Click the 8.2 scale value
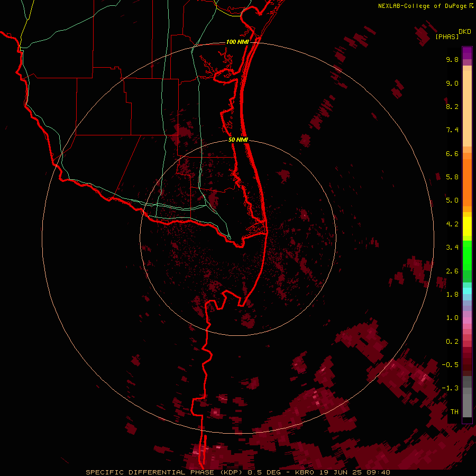This screenshot has height=476, width=476. click(452, 106)
